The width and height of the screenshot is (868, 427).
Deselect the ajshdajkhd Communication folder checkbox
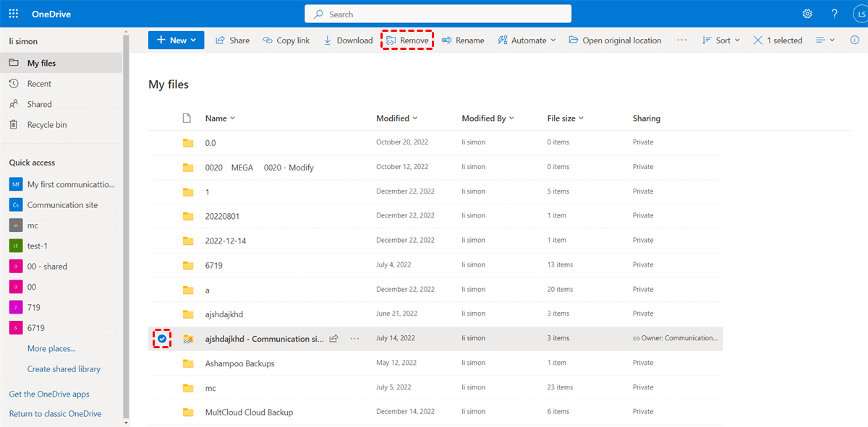[x=162, y=338]
